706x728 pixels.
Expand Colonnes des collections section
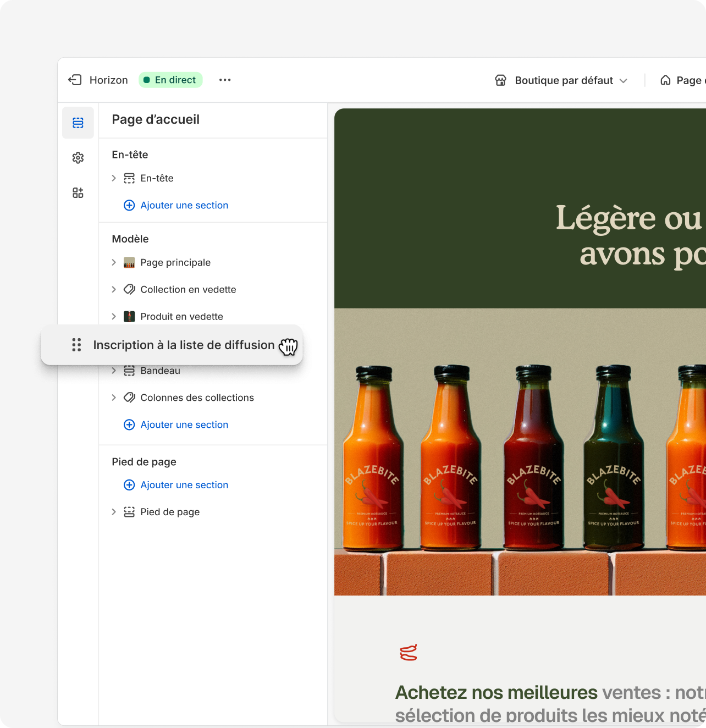[x=114, y=398]
